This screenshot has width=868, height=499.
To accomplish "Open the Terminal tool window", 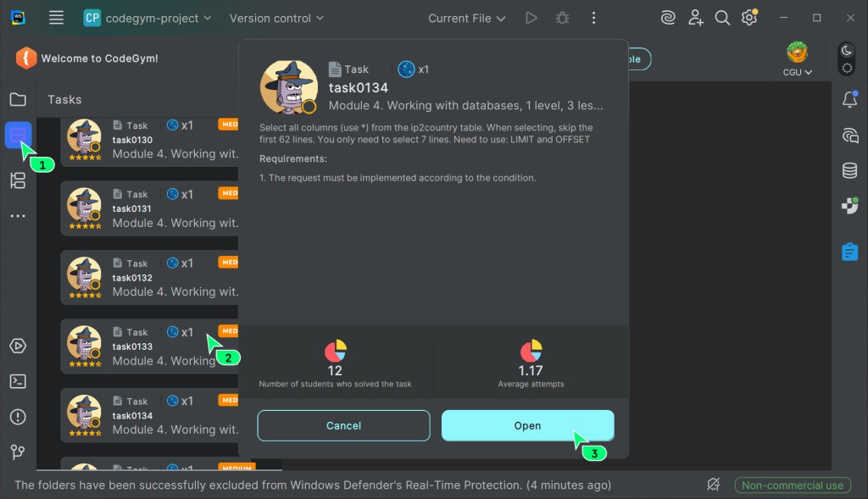I will pos(18,381).
